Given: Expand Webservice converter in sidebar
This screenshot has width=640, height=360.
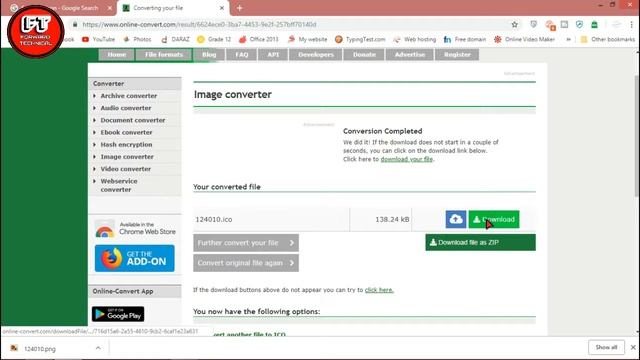Looking at the screenshot, I should tap(119, 185).
